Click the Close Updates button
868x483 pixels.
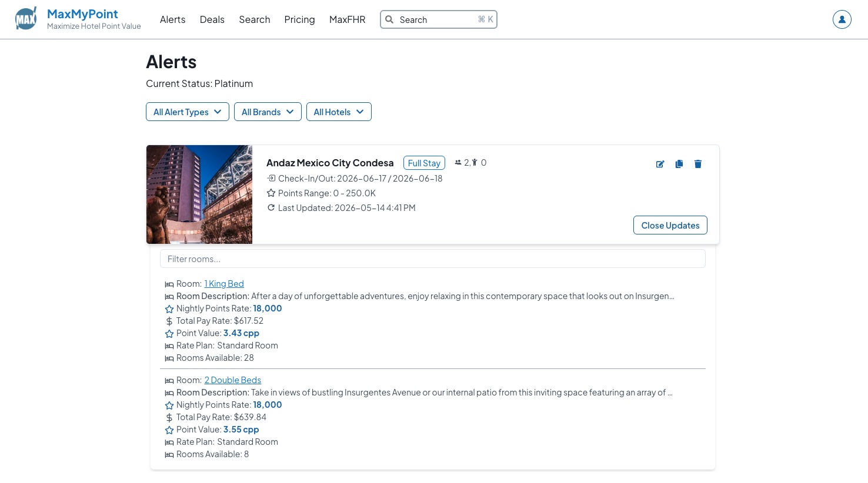(670, 225)
